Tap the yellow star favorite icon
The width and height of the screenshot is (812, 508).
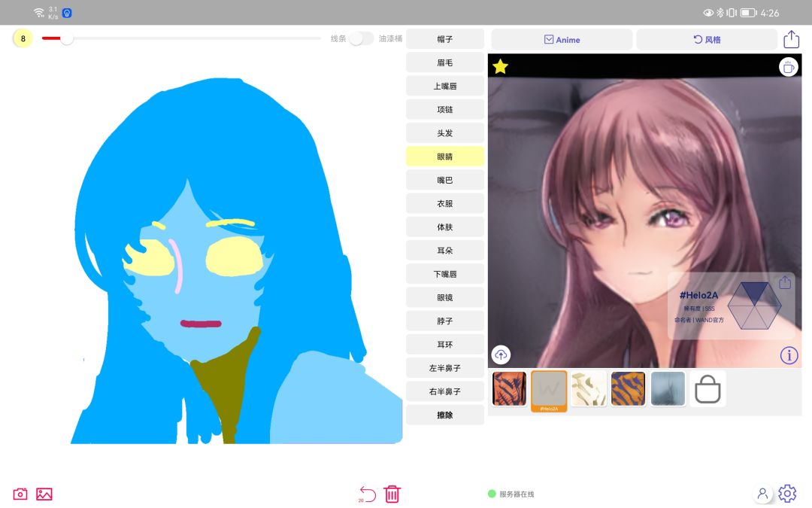pos(500,66)
